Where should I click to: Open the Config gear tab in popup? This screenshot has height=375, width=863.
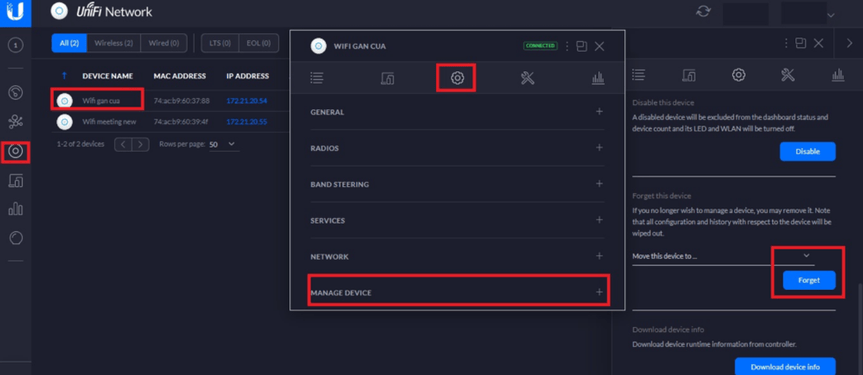pyautogui.click(x=457, y=78)
